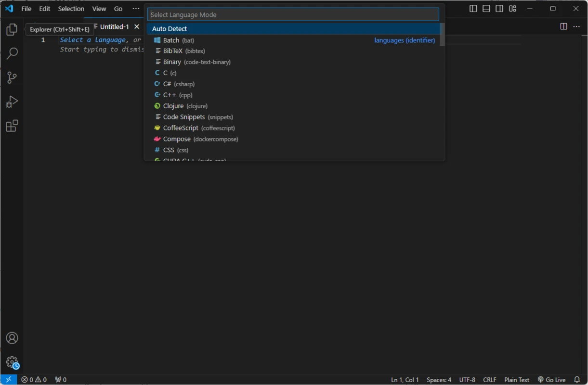Split the editor to the right
The image size is (588, 385).
pyautogui.click(x=563, y=26)
